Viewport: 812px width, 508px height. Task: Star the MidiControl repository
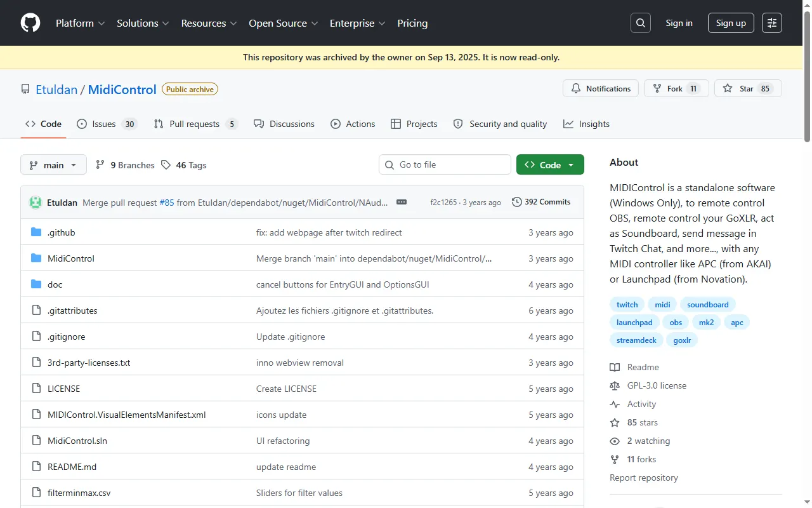pyautogui.click(x=748, y=89)
